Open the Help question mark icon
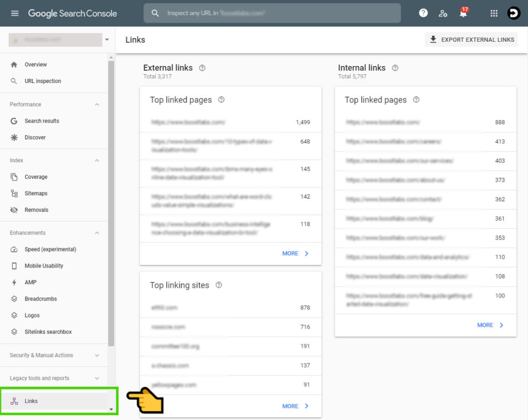Image resolution: width=528 pixels, height=420 pixels. click(423, 13)
